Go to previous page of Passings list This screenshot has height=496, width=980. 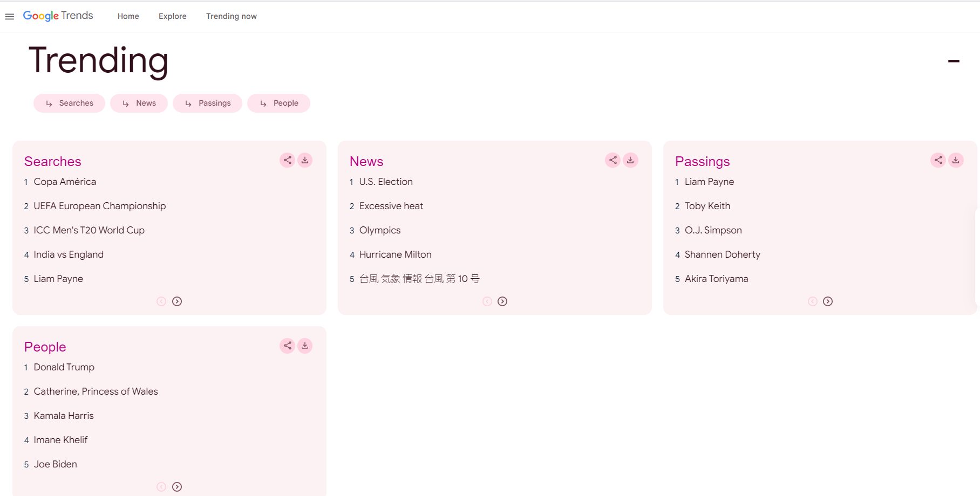point(813,301)
